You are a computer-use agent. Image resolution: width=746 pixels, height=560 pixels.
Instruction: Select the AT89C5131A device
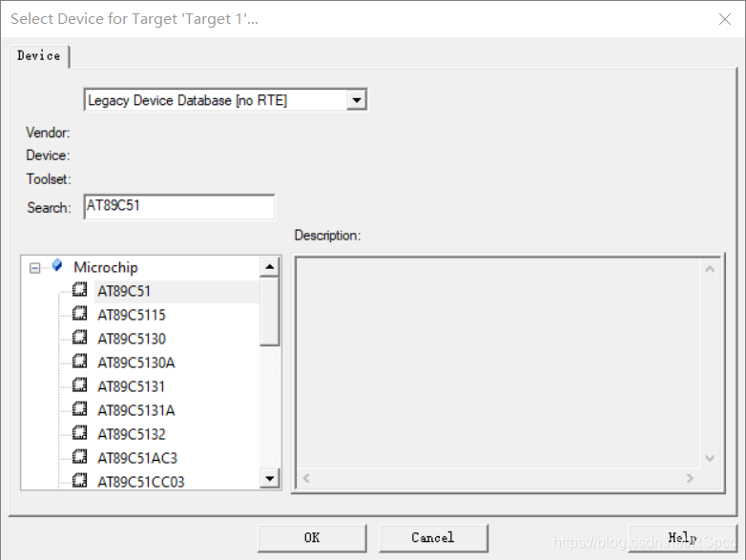(136, 410)
